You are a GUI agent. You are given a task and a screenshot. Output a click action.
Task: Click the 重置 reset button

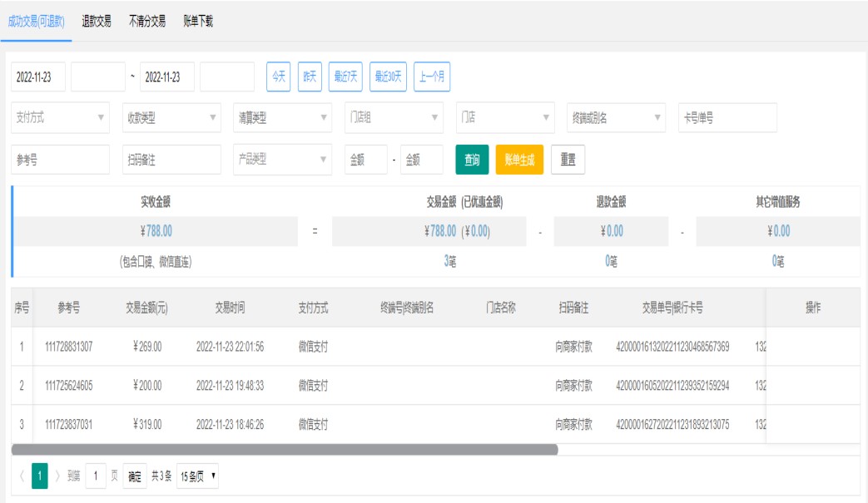[x=568, y=160]
